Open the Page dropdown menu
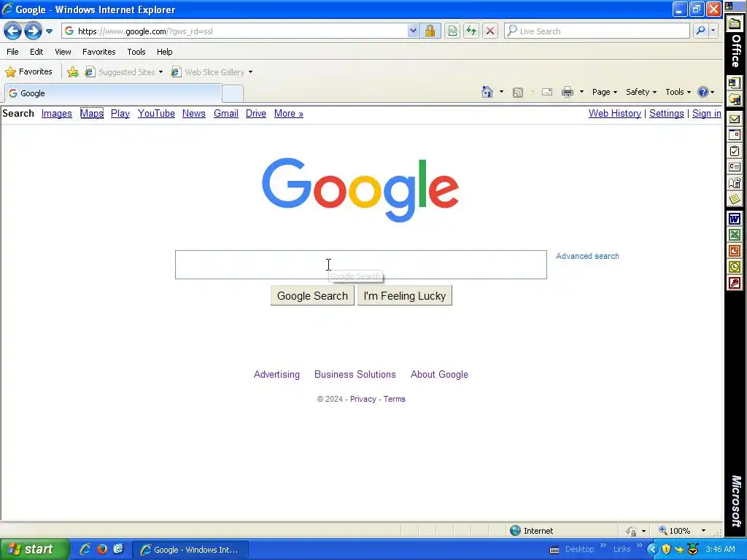 [605, 92]
